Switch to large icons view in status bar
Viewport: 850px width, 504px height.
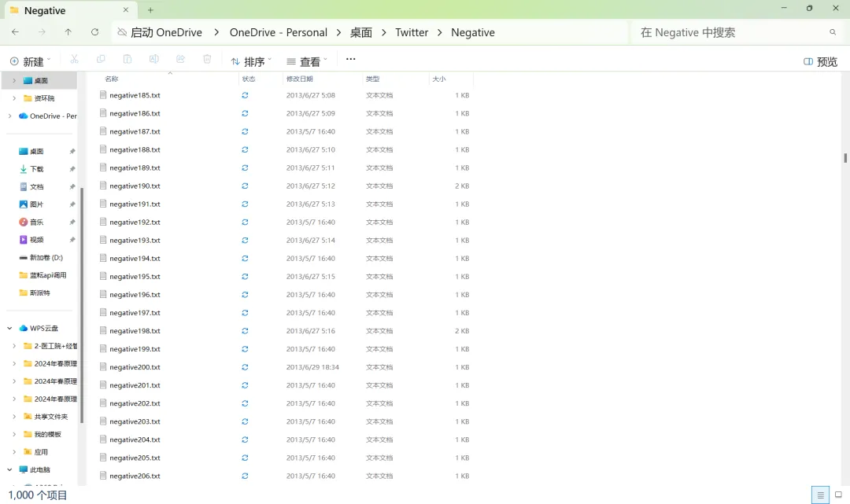838,495
